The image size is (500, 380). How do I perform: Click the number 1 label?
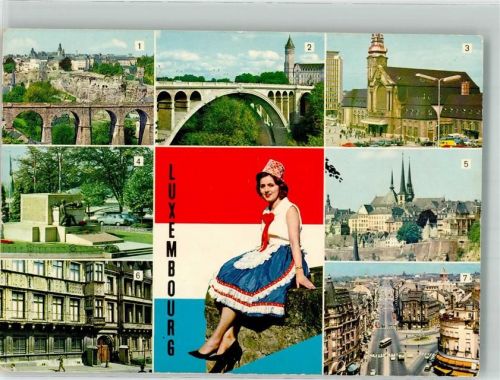(x=139, y=46)
